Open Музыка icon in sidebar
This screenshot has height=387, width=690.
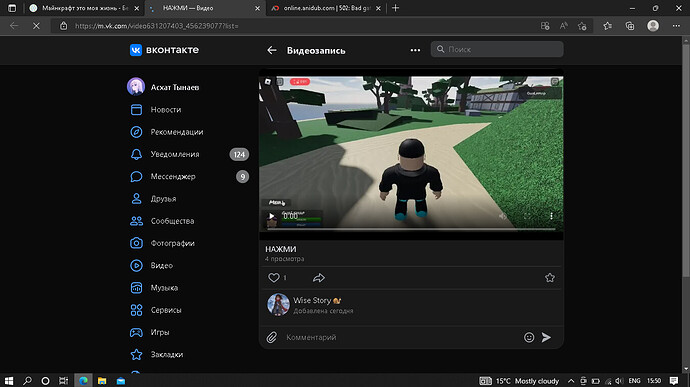(x=136, y=287)
